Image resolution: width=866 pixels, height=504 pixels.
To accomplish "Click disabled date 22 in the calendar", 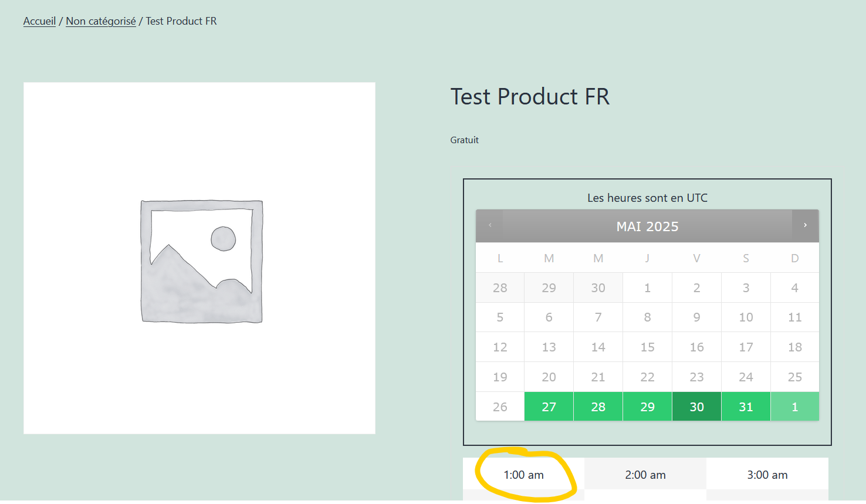I will click(x=647, y=377).
